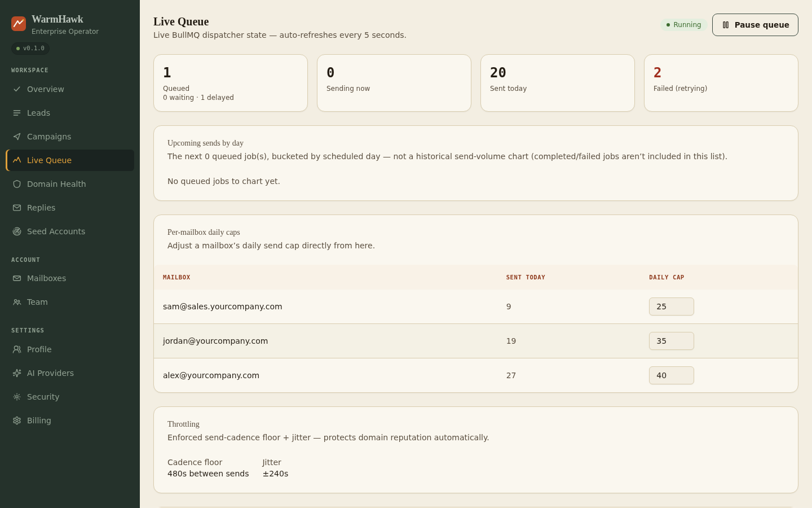Click the DAILY CAP column header

pos(667,278)
